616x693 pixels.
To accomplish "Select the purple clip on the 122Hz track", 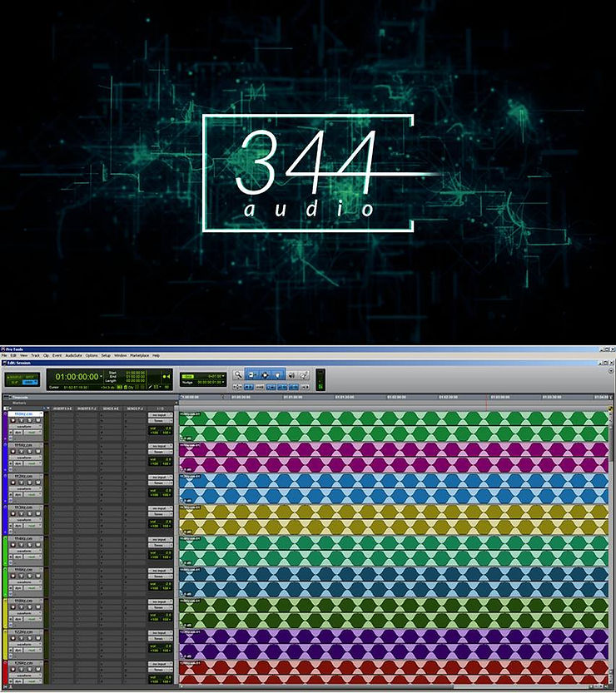I will 394,645.
